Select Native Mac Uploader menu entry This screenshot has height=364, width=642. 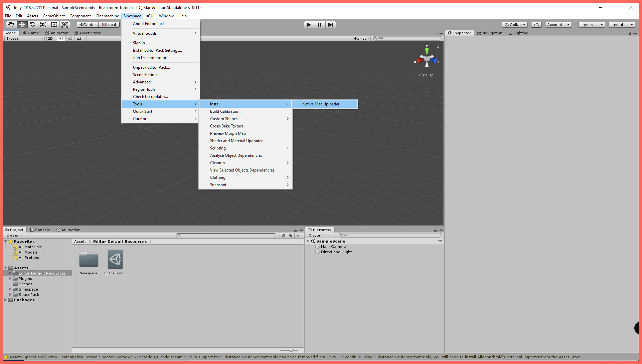click(321, 104)
